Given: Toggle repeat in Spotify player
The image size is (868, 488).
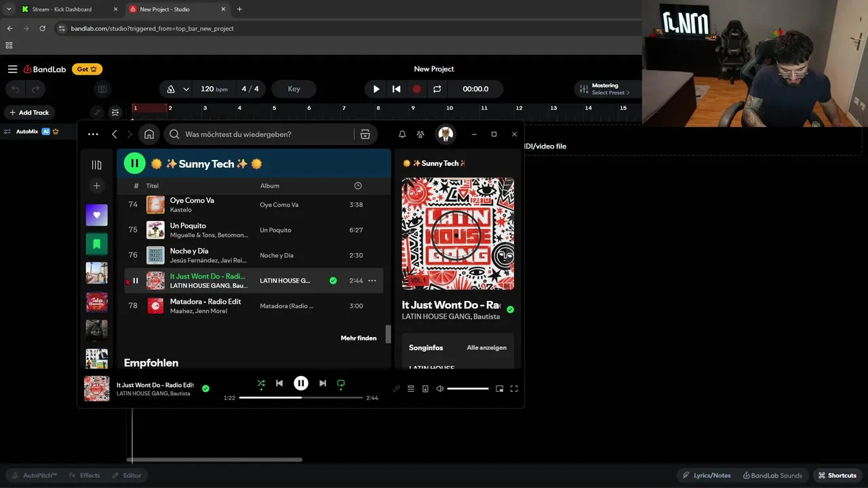Looking at the screenshot, I should [x=341, y=384].
